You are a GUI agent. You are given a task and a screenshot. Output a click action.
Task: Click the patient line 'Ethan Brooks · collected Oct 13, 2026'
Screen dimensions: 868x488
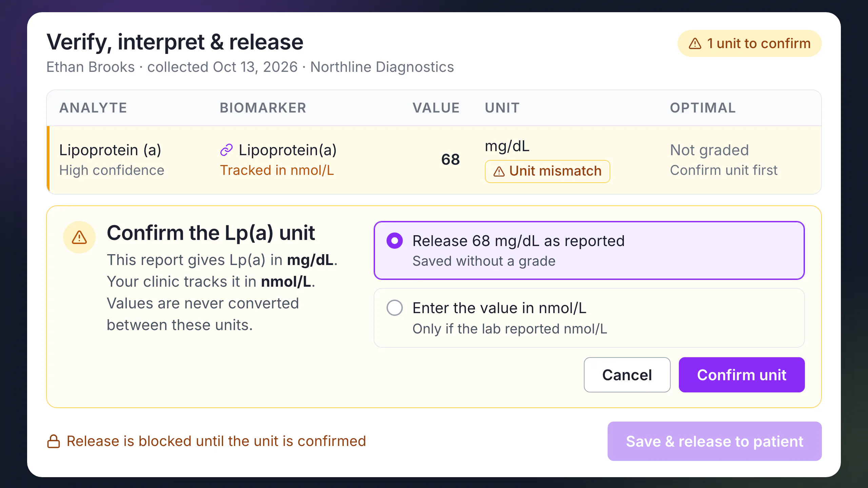click(x=172, y=67)
